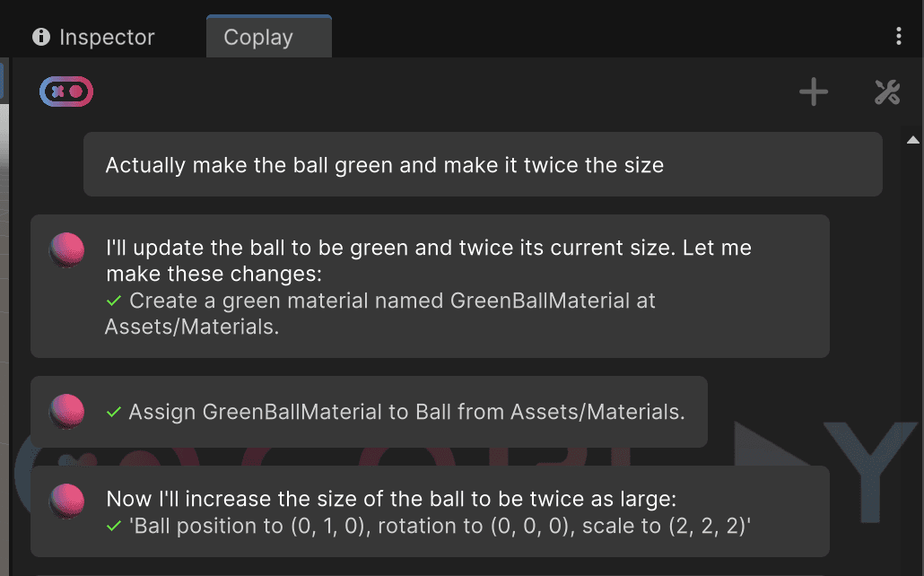This screenshot has height=576, width=924.
Task: Click the Coplay avatar beside the assign message
Action: tap(67, 413)
